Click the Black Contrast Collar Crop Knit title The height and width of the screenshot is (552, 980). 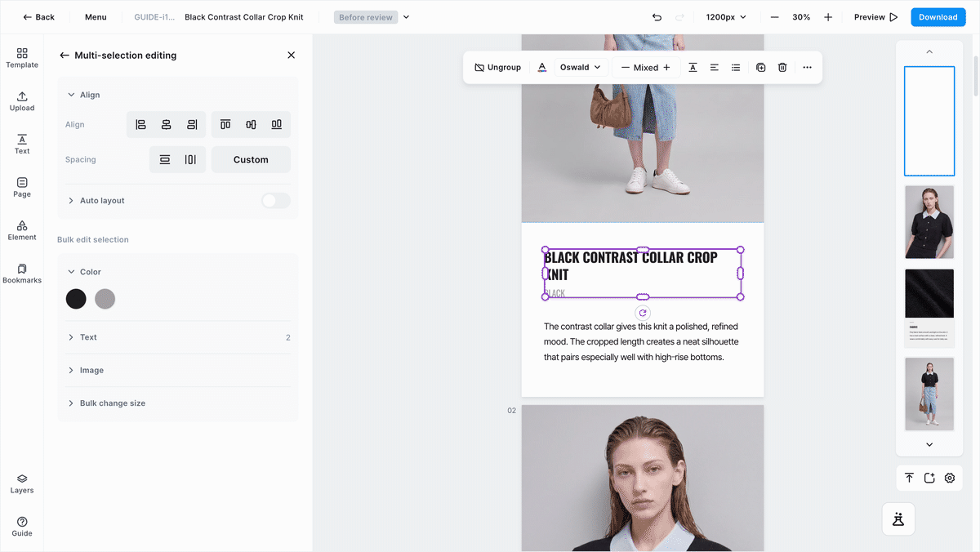pos(630,266)
